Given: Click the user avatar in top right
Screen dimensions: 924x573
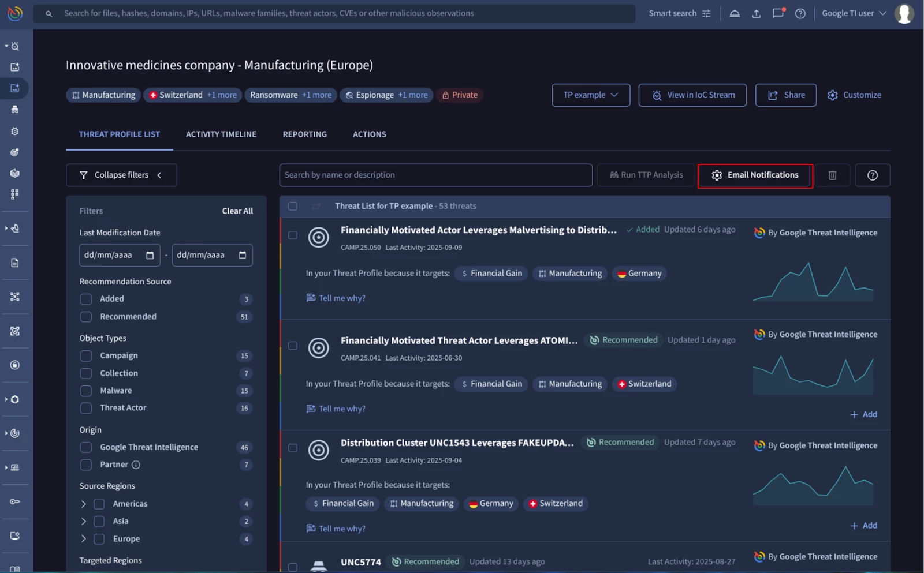Looking at the screenshot, I should pyautogui.click(x=904, y=13).
